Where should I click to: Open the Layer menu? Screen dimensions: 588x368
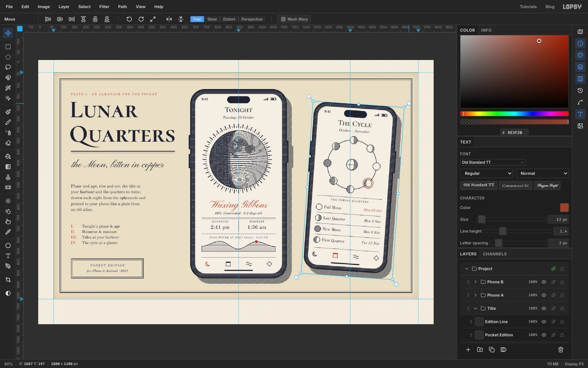tap(64, 7)
